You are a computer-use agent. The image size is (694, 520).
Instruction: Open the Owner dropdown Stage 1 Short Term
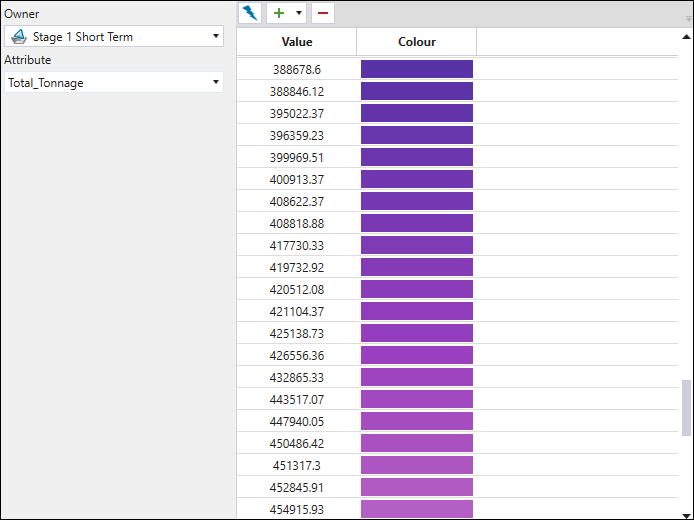pos(113,37)
